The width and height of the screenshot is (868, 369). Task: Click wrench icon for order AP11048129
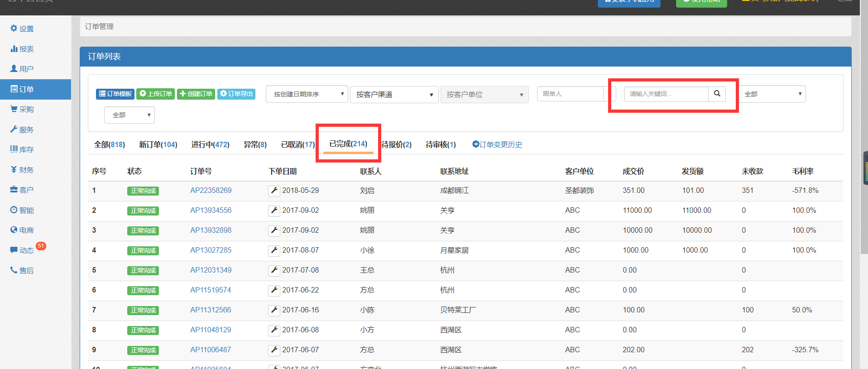273,330
